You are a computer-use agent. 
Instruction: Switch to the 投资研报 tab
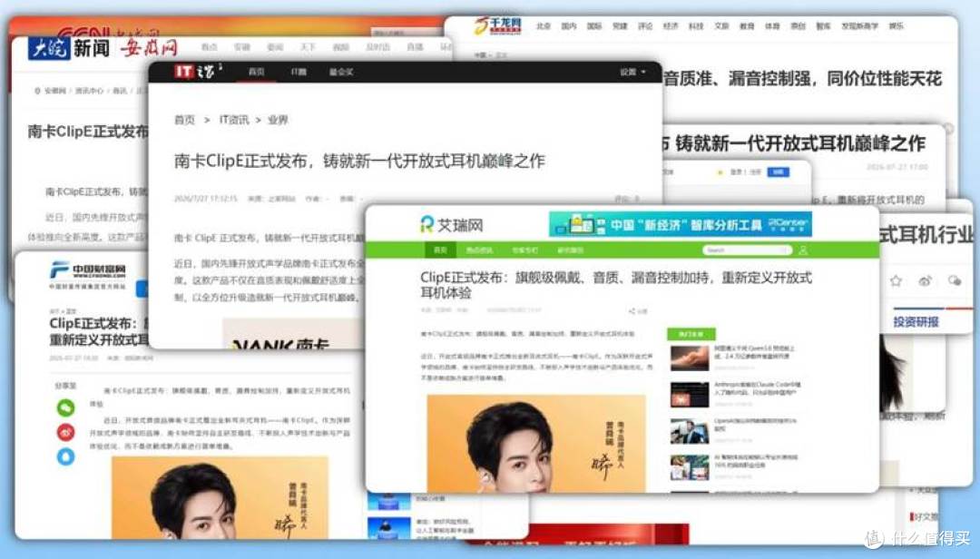coord(916,321)
